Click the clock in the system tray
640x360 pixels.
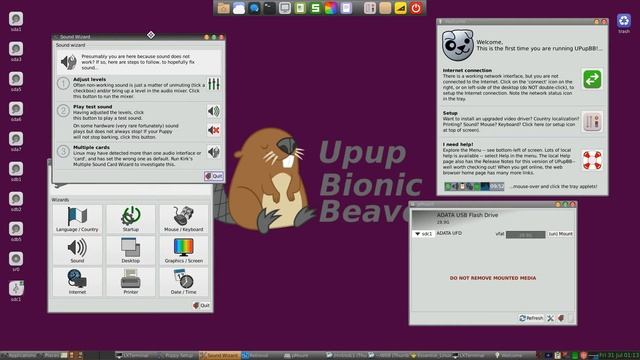[619, 356]
